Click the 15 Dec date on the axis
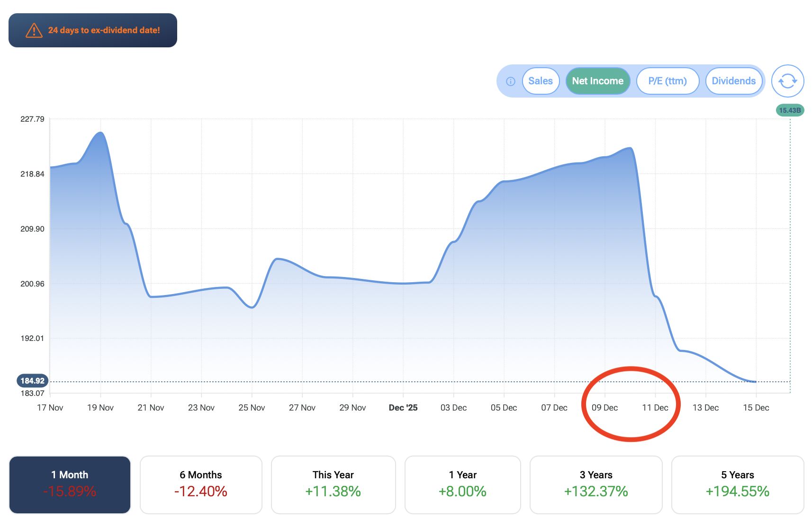 click(756, 408)
